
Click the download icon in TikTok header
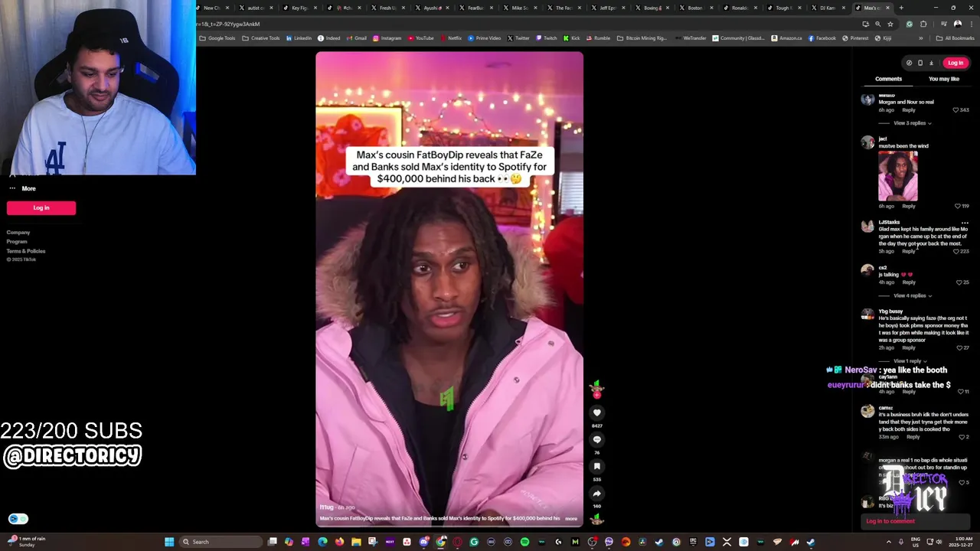click(x=931, y=63)
